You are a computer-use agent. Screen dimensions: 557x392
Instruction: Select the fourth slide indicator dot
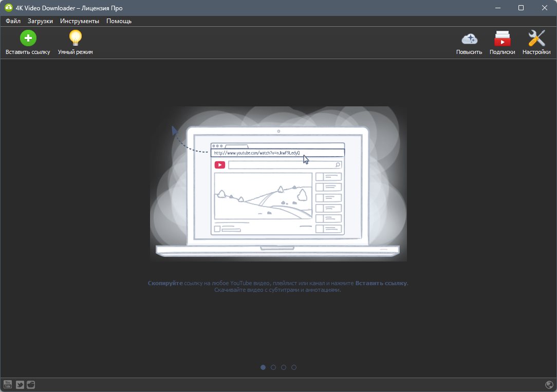coord(294,367)
